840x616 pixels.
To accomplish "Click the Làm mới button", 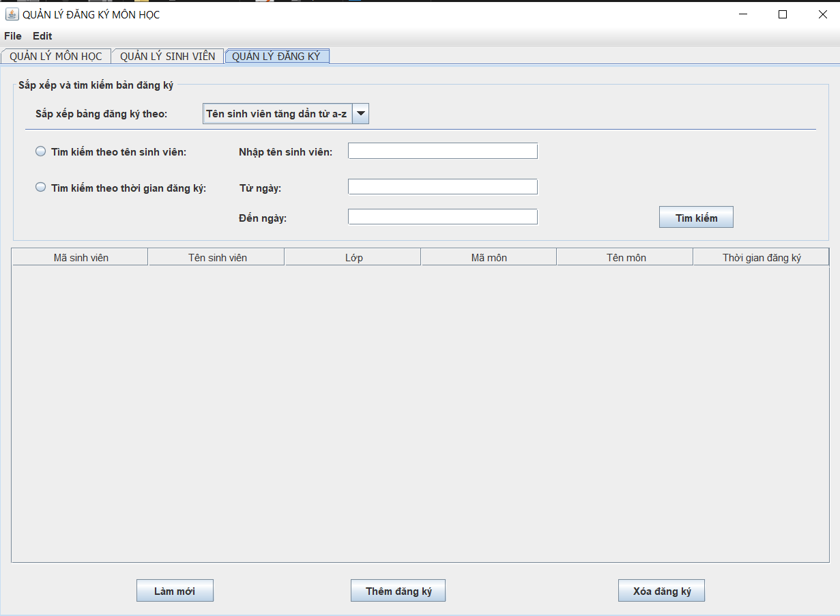I will 175,591.
